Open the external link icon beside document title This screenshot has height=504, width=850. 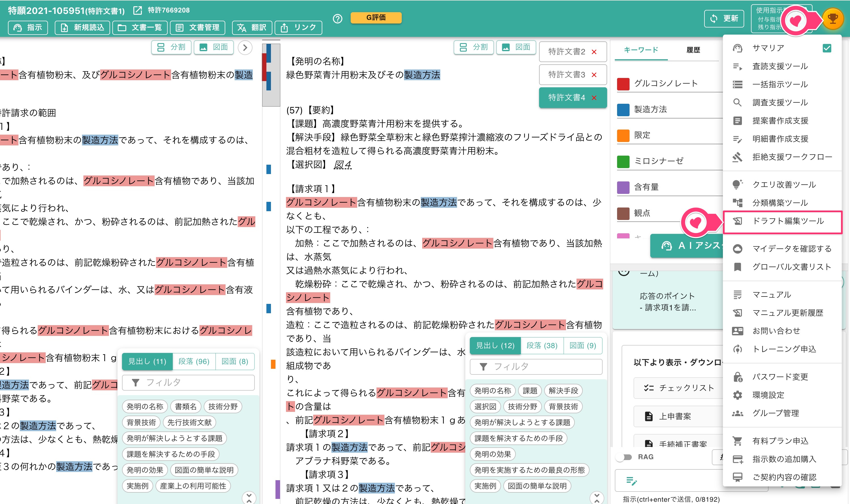(x=138, y=10)
